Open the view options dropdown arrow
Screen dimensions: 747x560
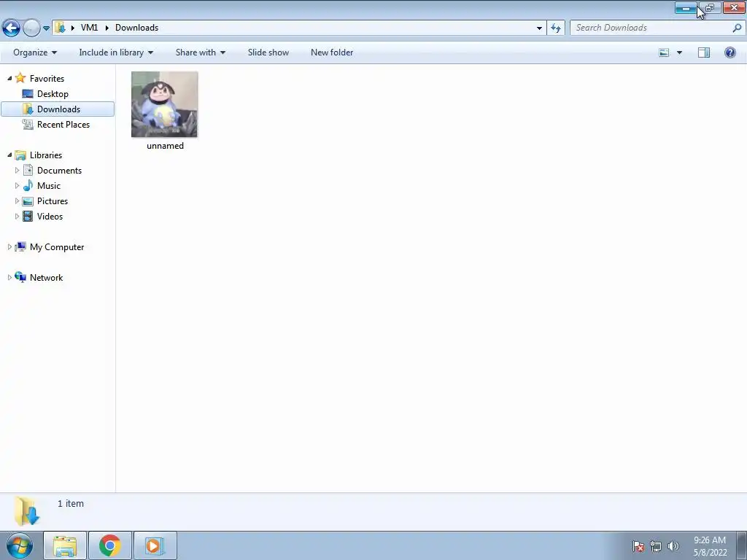click(679, 52)
